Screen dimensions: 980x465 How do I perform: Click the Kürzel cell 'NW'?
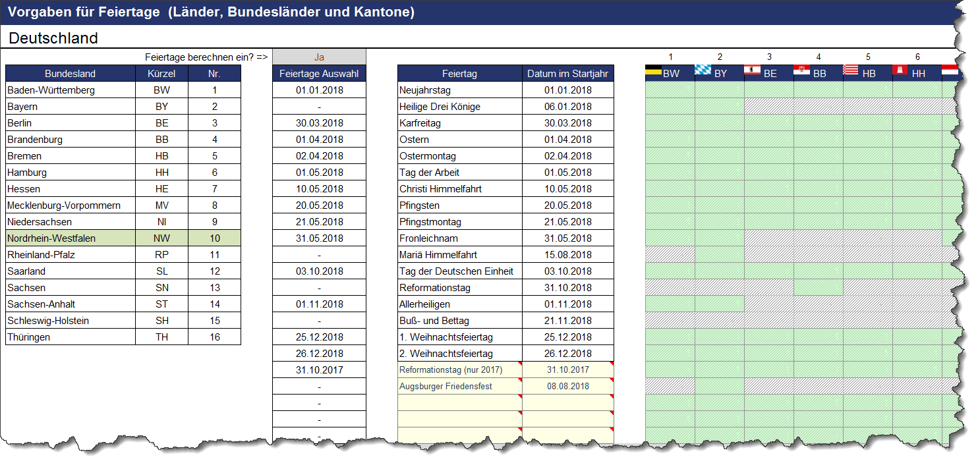[162, 238]
